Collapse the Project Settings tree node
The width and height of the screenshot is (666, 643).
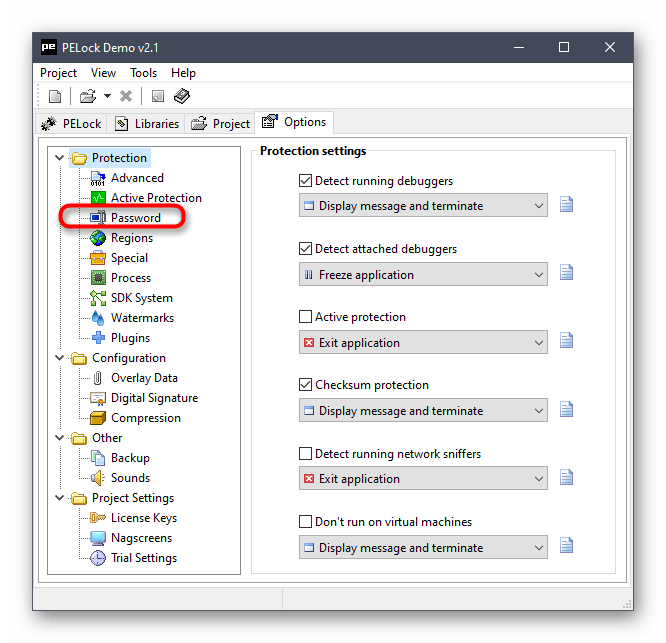pos(59,497)
